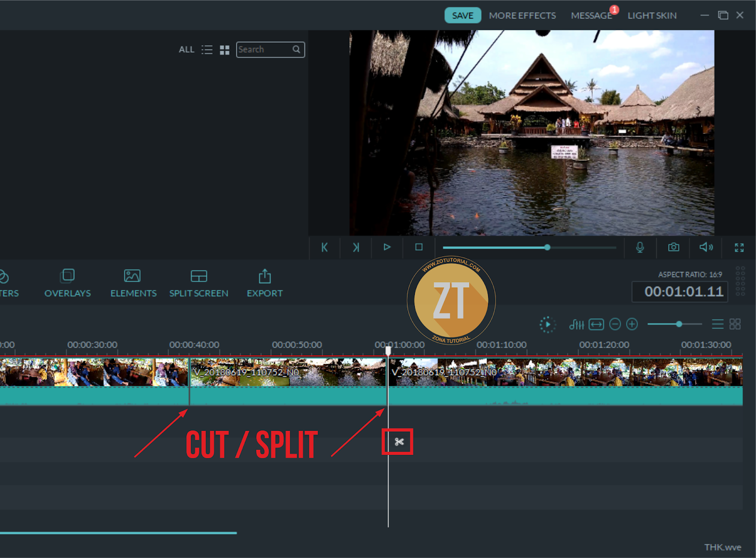Click the audio mixer icon
Image resolution: width=756 pixels, height=558 pixels.
click(x=577, y=324)
